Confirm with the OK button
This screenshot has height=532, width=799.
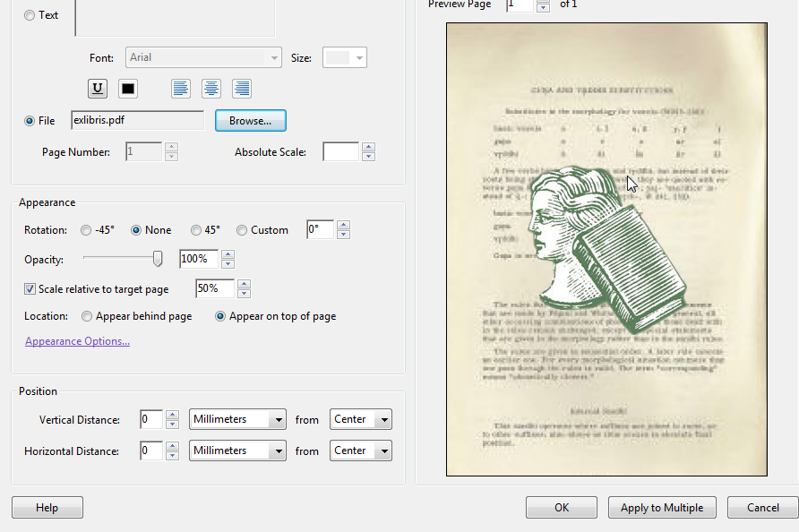tap(562, 508)
